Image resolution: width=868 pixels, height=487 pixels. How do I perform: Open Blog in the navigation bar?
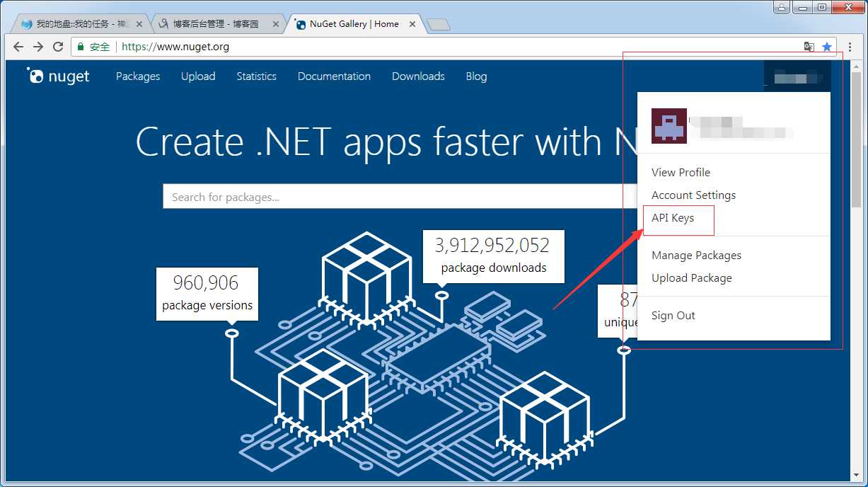[x=476, y=76]
